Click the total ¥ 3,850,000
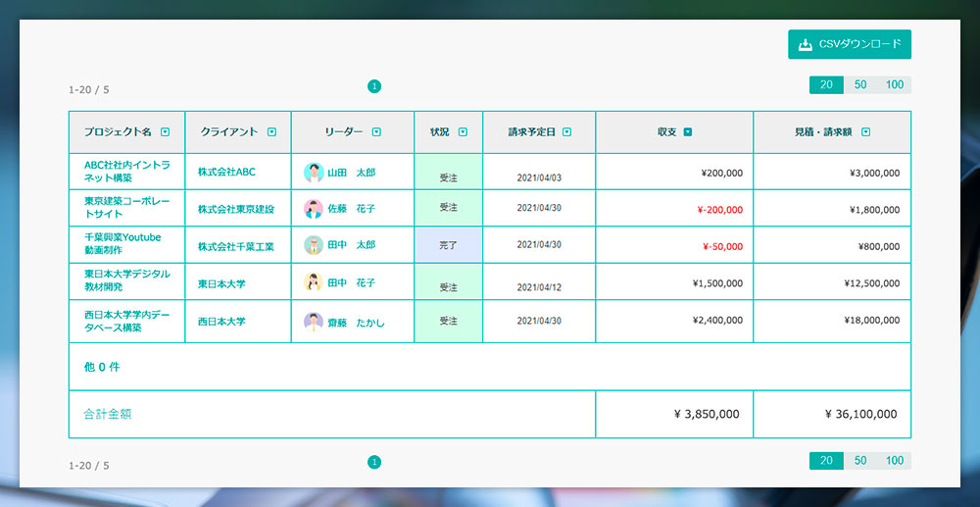 pos(707,414)
